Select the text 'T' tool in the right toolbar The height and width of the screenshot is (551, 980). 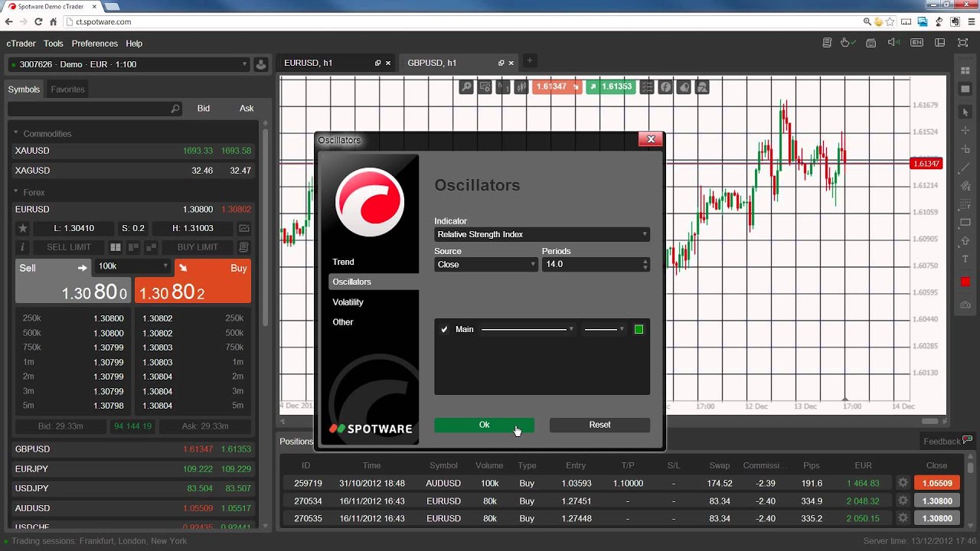[x=965, y=259]
